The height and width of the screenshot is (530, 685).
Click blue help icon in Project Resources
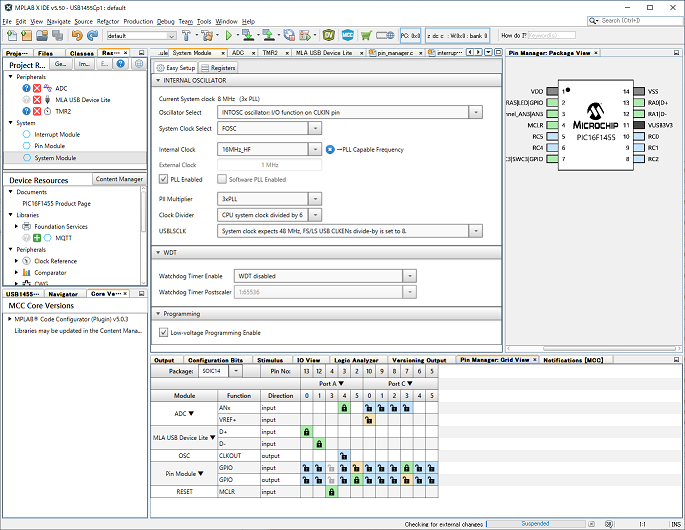(121, 64)
